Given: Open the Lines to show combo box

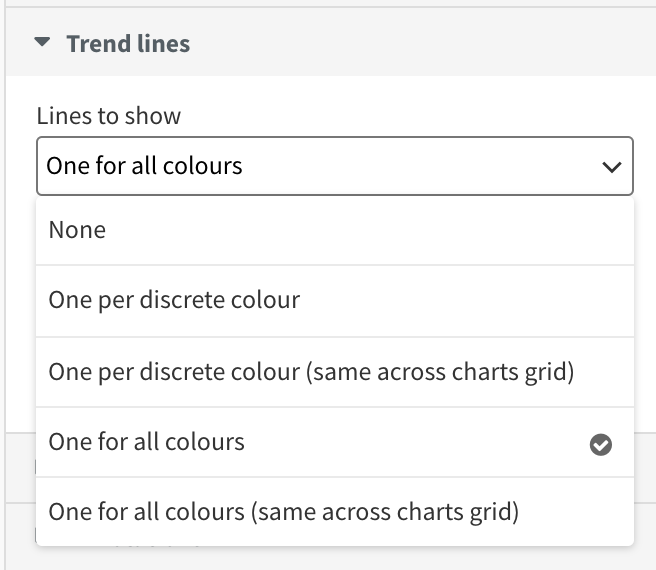Looking at the screenshot, I should click(x=335, y=166).
